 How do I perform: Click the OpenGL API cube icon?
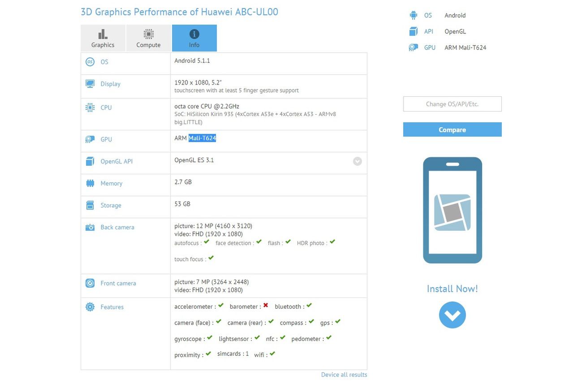click(x=90, y=161)
